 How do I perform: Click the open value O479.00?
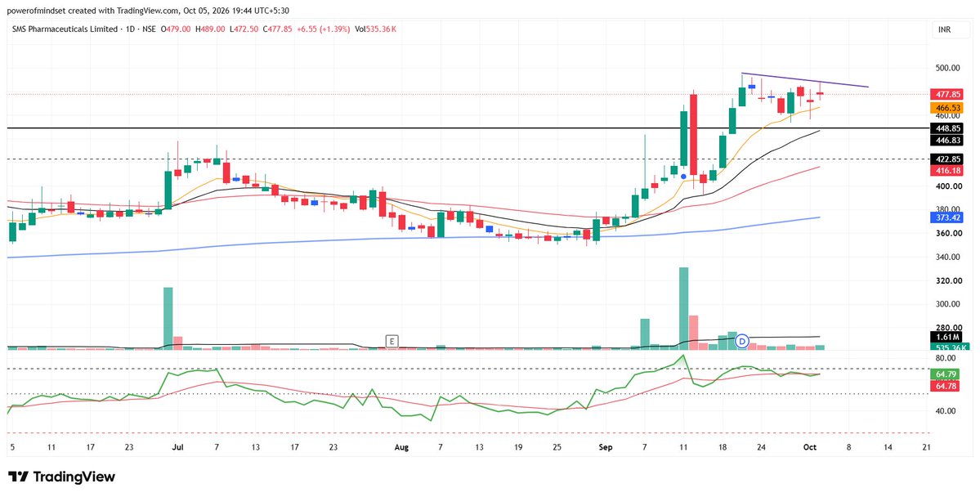pyautogui.click(x=177, y=29)
